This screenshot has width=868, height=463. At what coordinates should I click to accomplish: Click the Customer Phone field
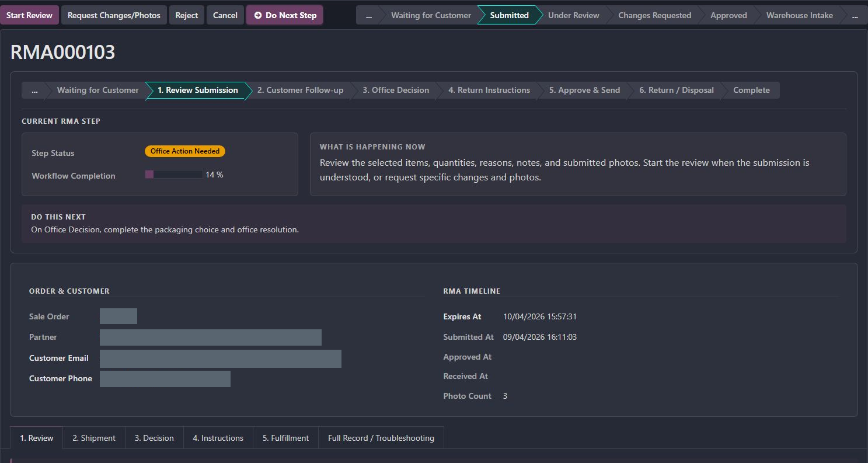[165, 379]
